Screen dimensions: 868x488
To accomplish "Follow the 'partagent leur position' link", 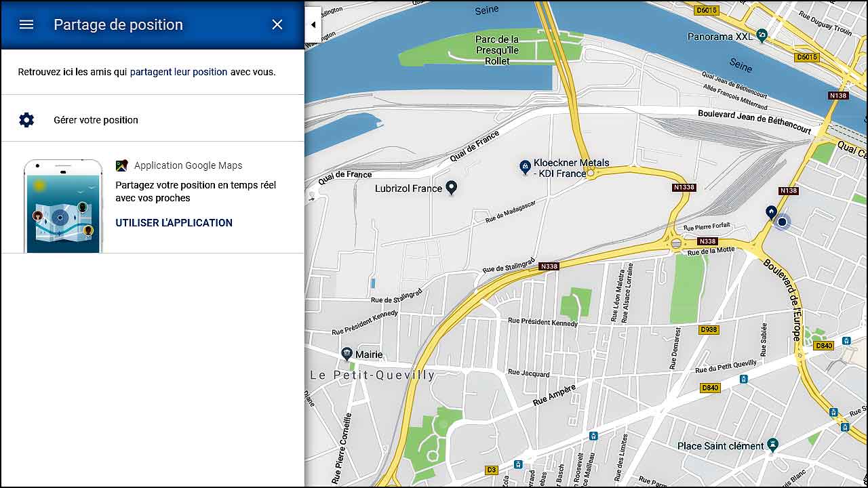I will [x=178, y=72].
